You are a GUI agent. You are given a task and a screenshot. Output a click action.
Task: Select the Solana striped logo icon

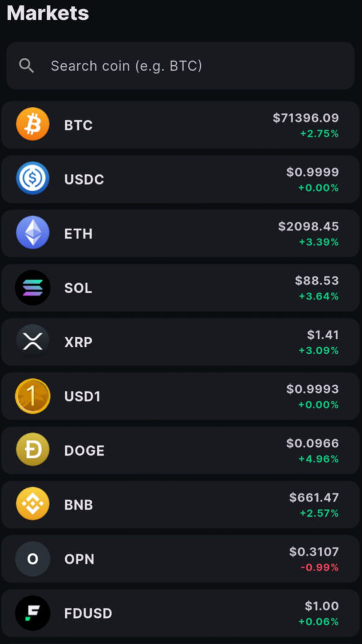pyautogui.click(x=33, y=287)
